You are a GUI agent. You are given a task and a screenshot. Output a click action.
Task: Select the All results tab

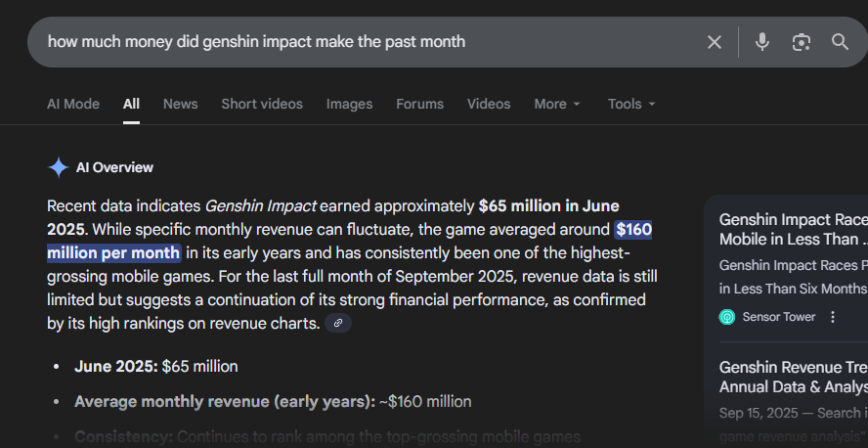click(131, 104)
